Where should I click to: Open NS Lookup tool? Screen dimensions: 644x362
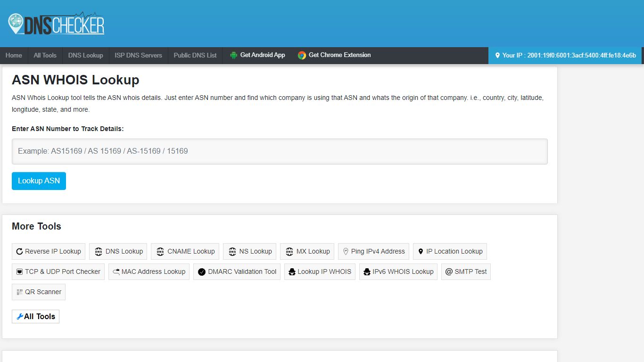(250, 252)
